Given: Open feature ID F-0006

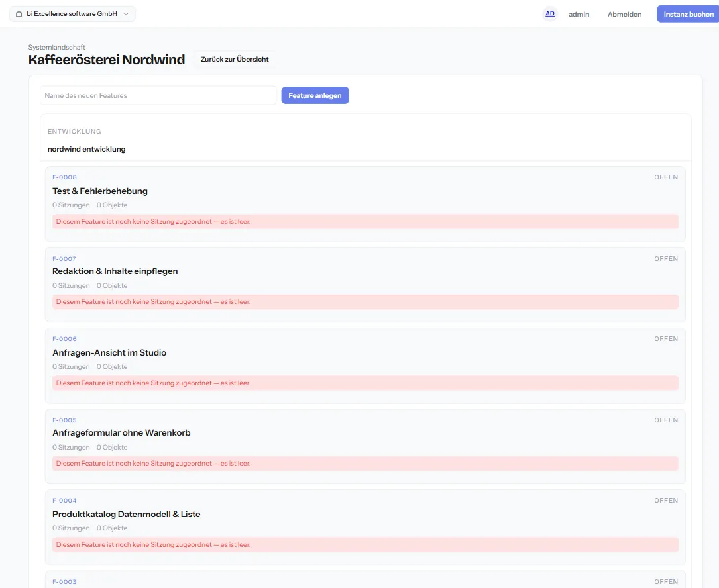Looking at the screenshot, I should [x=64, y=338].
